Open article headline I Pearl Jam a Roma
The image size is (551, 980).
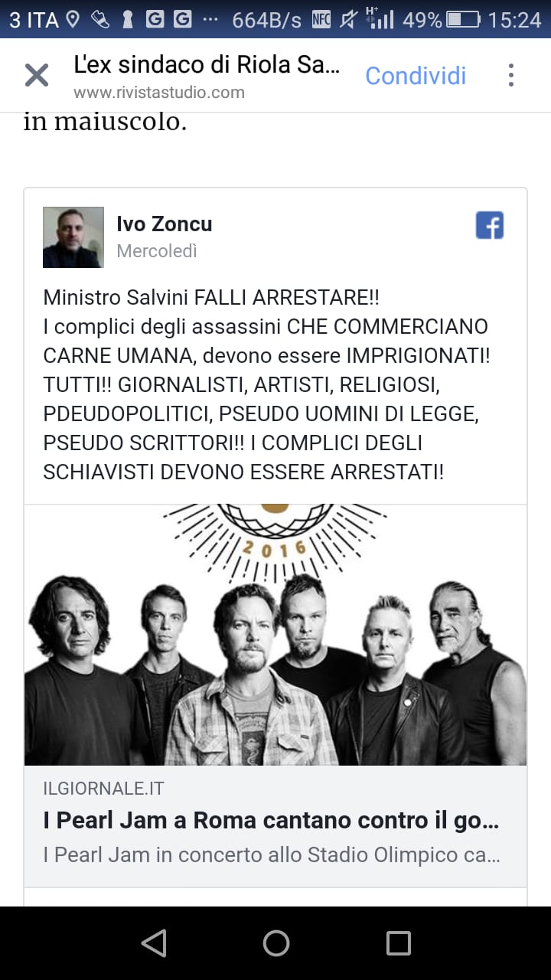click(x=271, y=821)
